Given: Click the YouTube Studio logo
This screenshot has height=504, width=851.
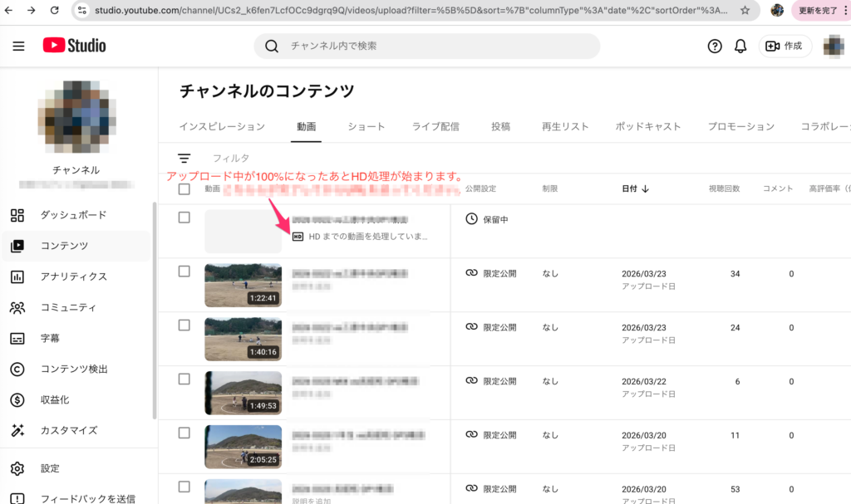Looking at the screenshot, I should coord(75,46).
